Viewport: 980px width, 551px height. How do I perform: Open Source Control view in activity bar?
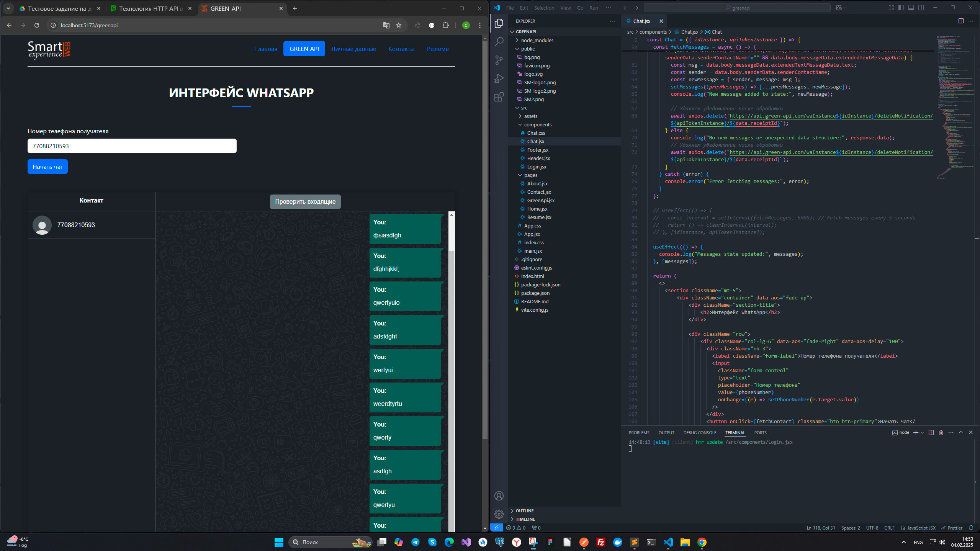[x=499, y=60]
